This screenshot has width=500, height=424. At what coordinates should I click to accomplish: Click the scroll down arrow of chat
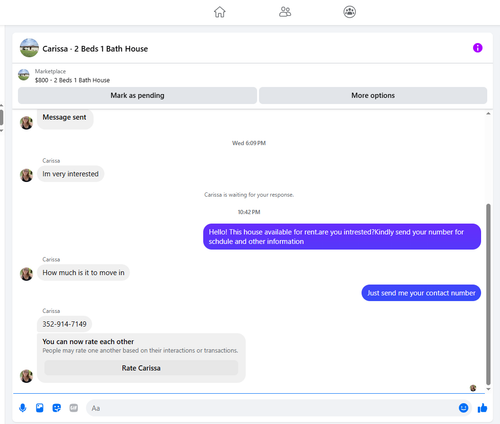(x=488, y=389)
